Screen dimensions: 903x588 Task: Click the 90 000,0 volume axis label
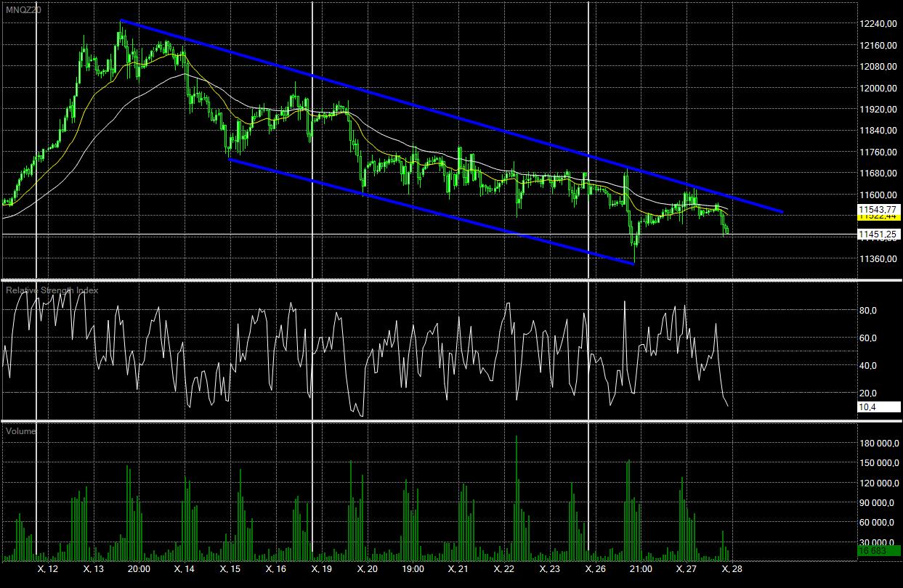(875, 502)
